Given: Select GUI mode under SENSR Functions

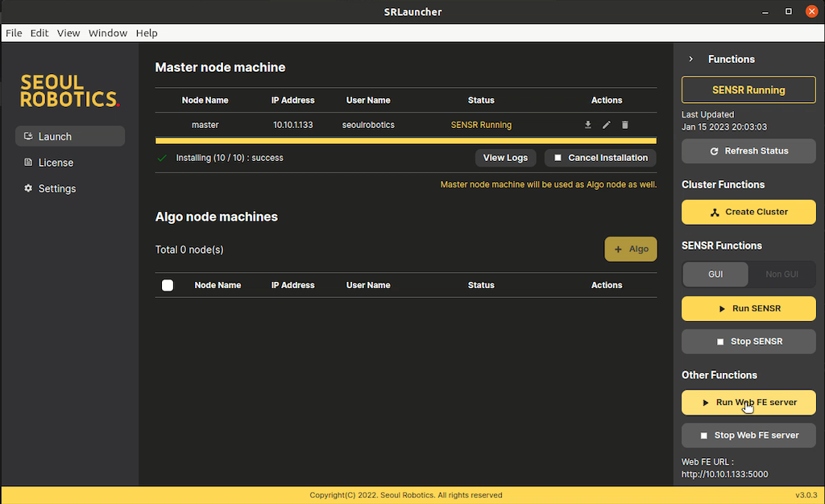Looking at the screenshot, I should 715,274.
